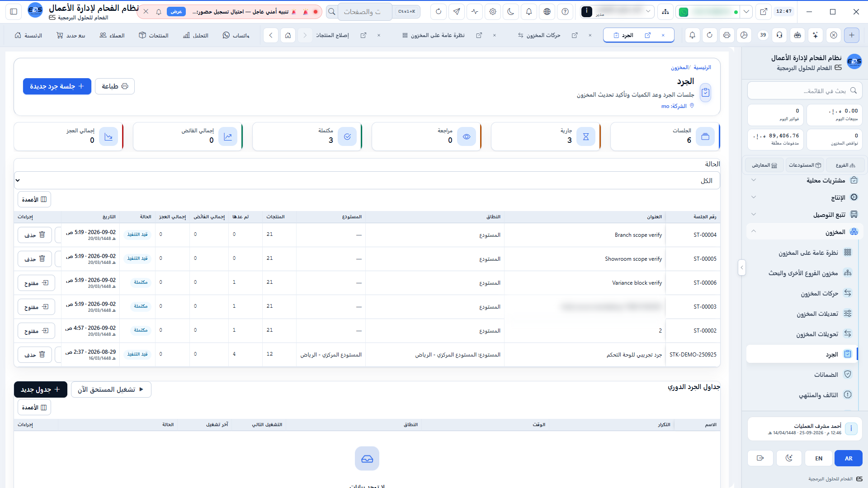Image resolution: width=868 pixels, height=488 pixels.
Task: Follow the الرئيسية breadcrumb link
Action: coord(702,67)
